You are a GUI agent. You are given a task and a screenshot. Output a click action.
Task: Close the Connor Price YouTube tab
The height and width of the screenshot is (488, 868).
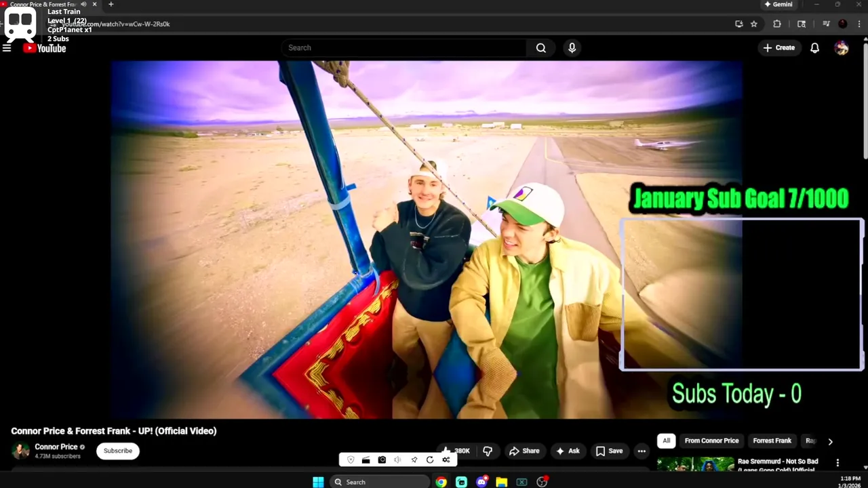coord(94,4)
